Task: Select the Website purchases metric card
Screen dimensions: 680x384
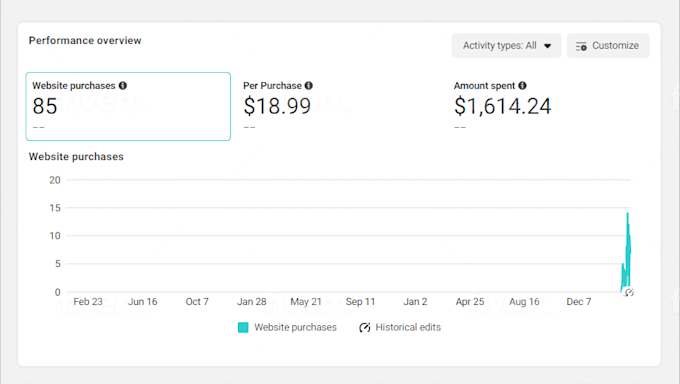Action: coord(128,106)
